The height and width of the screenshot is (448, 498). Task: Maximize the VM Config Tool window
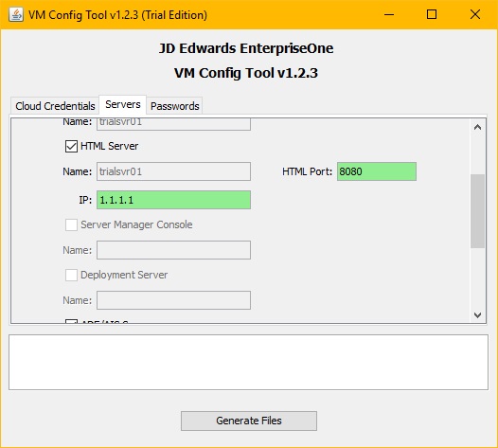point(432,14)
